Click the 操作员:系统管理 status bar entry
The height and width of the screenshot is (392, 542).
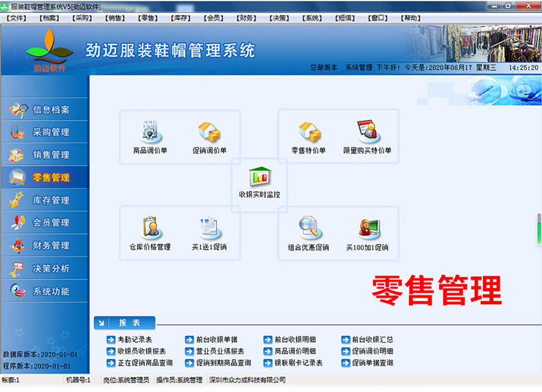[x=179, y=380]
